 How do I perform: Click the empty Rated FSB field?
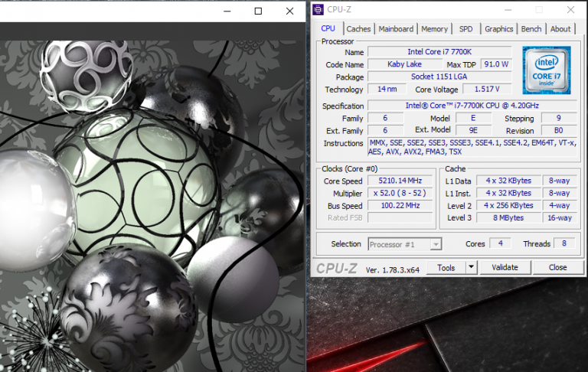(x=400, y=218)
